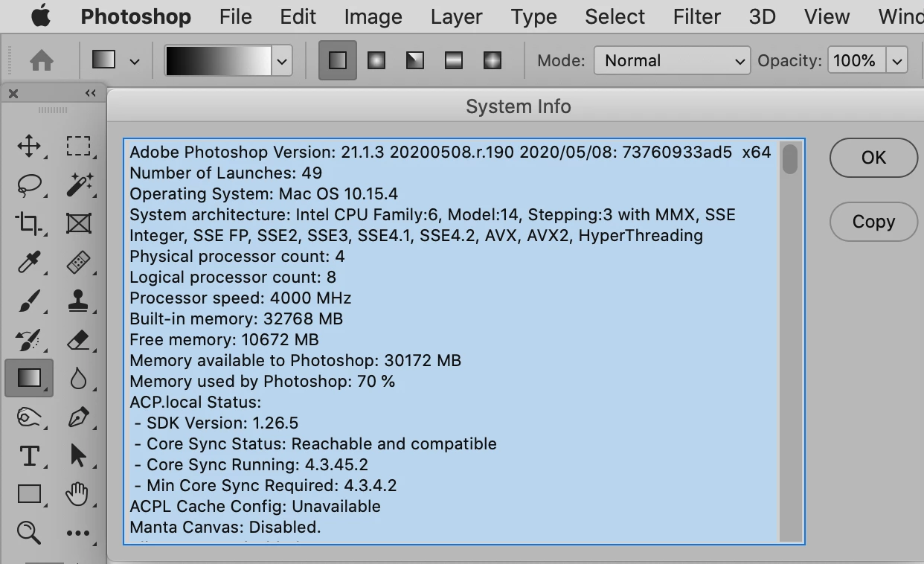Screen dimensions: 924x564
Task: Select the Frame tool
Action: pos(78,223)
